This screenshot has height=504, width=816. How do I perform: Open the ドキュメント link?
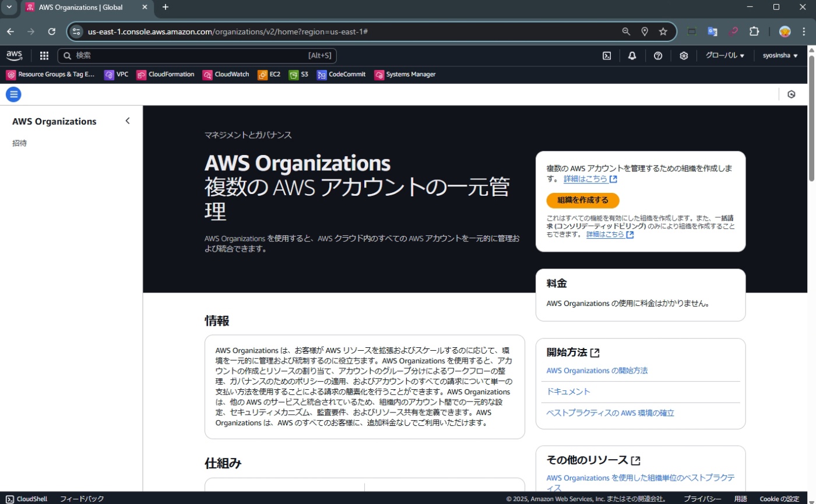(568, 392)
